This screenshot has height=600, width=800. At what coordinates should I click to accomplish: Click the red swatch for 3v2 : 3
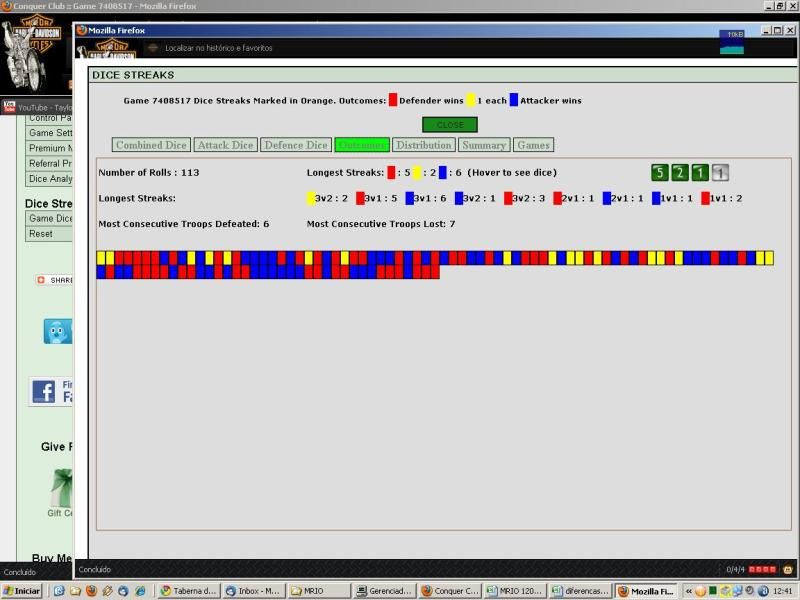(508, 198)
